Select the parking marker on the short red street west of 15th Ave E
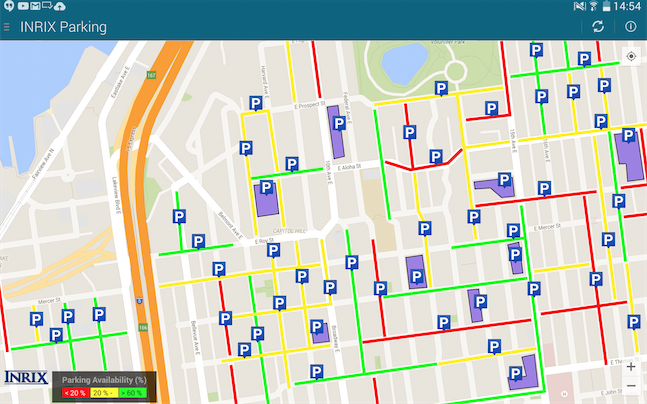647x404 pixels. pos(491,109)
